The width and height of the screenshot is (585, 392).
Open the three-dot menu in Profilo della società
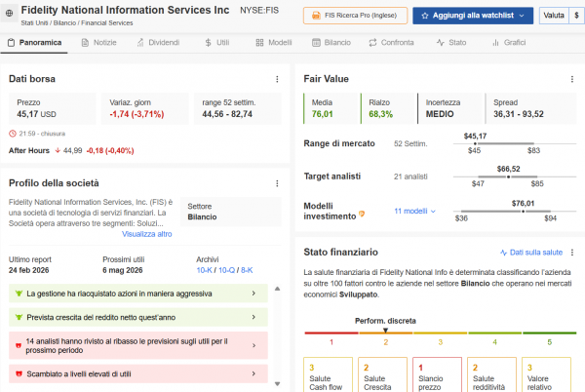277,183
